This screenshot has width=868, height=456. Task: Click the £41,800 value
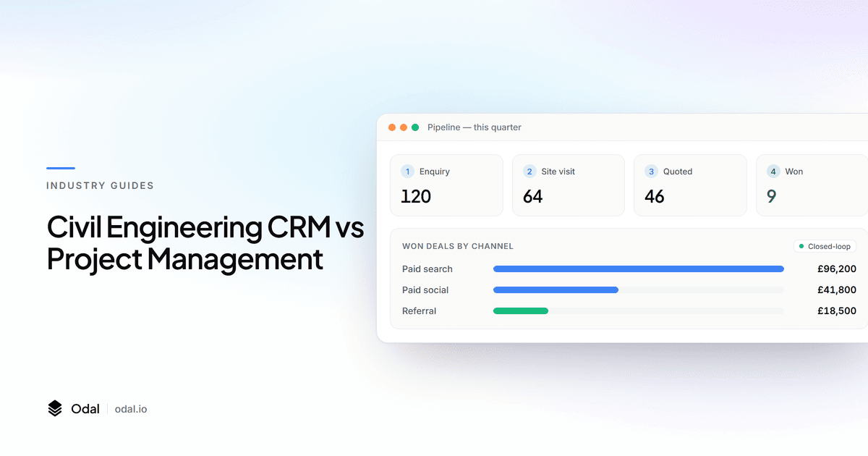tap(837, 290)
